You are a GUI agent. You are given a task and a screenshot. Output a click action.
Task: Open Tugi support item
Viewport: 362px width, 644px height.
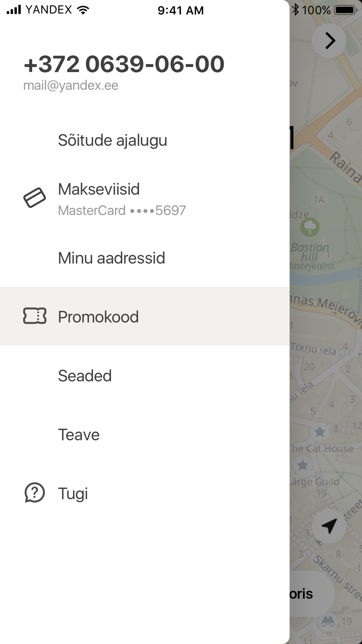coord(73,493)
